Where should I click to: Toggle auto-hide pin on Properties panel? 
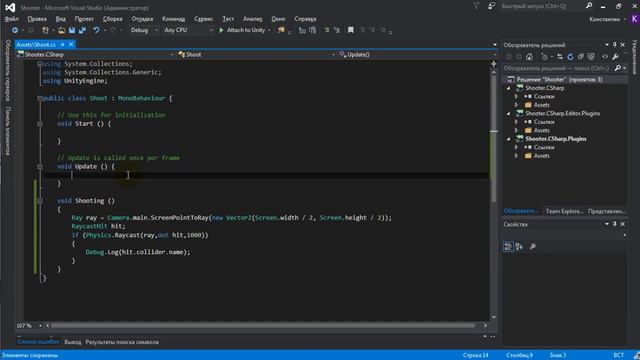(615, 224)
